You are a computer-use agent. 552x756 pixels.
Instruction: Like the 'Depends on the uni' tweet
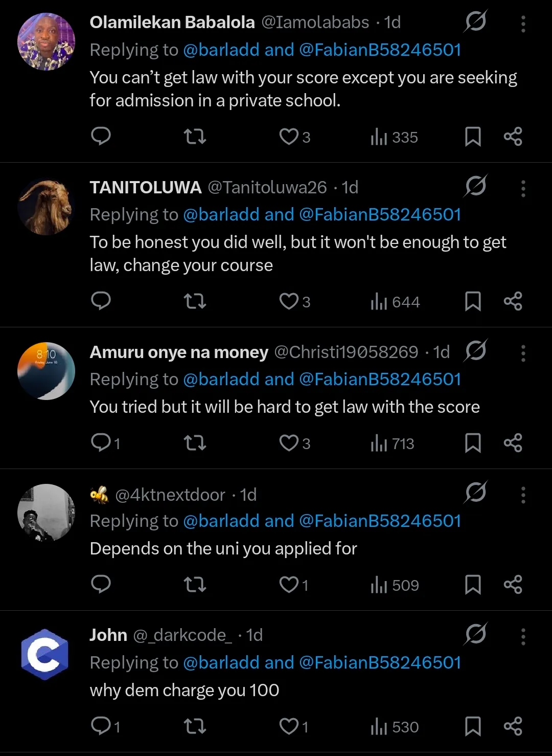click(289, 584)
